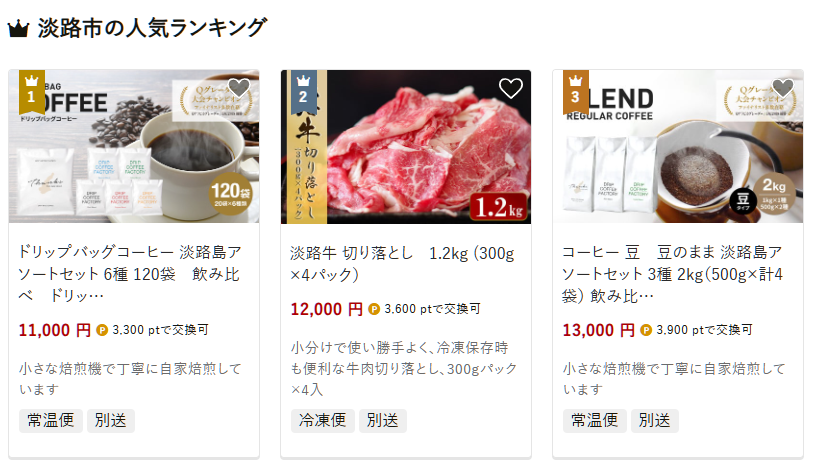Click the 12,000 円 price on beef
Screen dimensions: 816x468
326,309
